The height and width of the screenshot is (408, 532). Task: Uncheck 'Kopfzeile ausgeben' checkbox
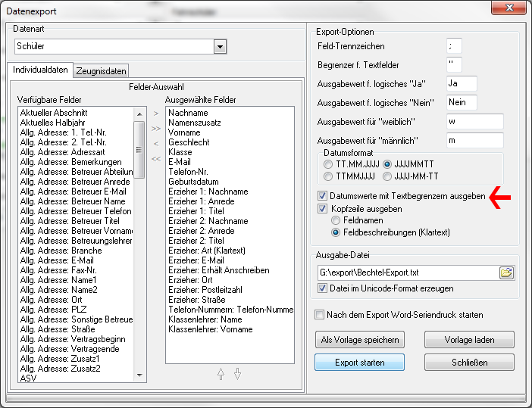(322, 208)
